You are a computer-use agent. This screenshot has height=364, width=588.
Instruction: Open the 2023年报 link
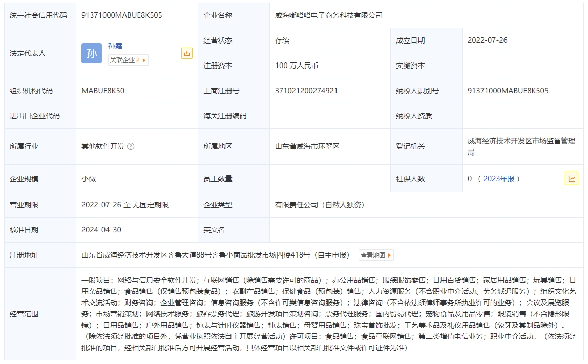click(499, 179)
